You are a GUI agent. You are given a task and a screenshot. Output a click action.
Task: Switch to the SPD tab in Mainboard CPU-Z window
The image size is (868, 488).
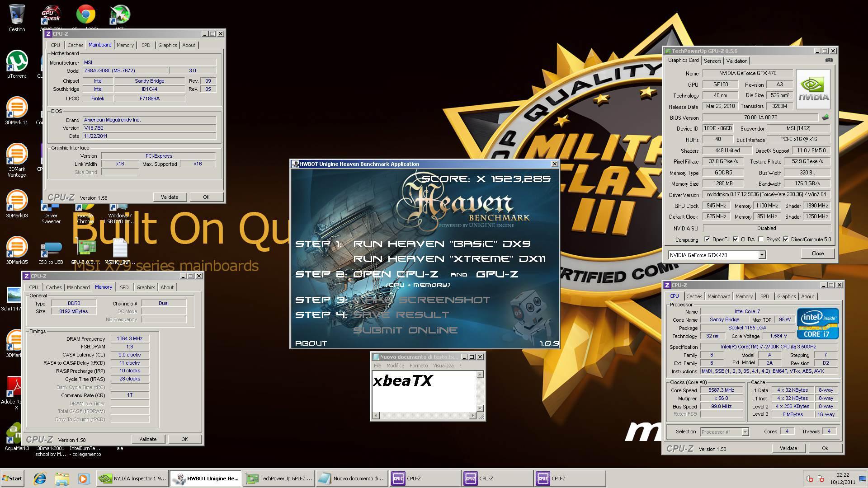click(146, 45)
